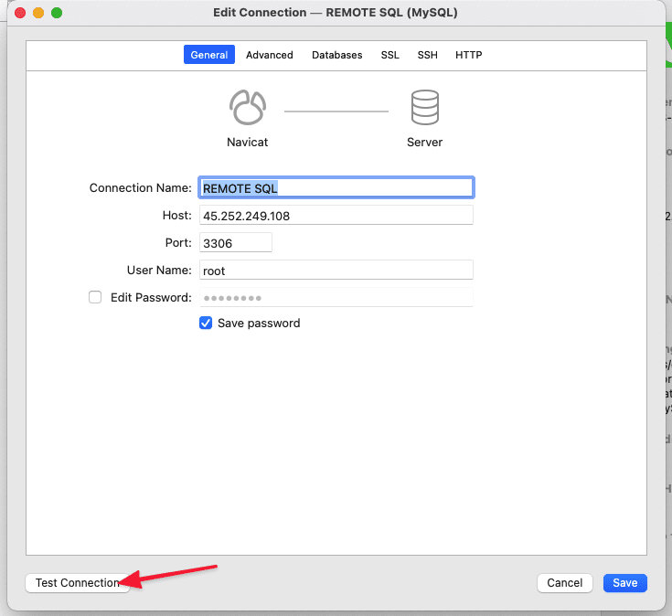
Task: Close the Edit Connection window
Action: (19, 14)
